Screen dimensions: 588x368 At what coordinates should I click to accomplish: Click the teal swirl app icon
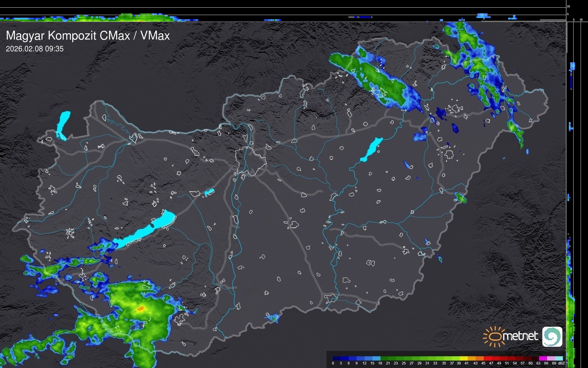(552, 336)
